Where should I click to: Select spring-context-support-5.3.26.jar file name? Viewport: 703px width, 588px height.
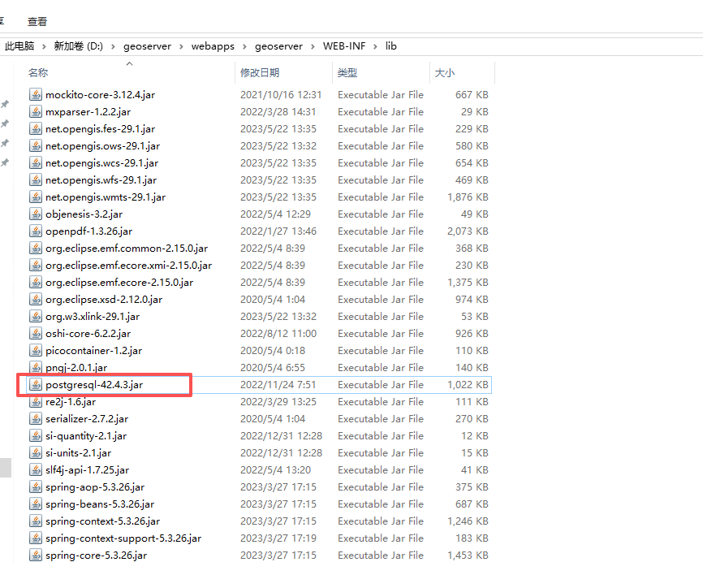pos(123,538)
